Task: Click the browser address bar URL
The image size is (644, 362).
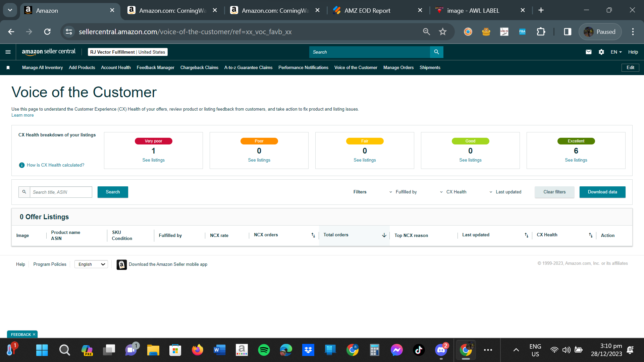Action: 185,32
